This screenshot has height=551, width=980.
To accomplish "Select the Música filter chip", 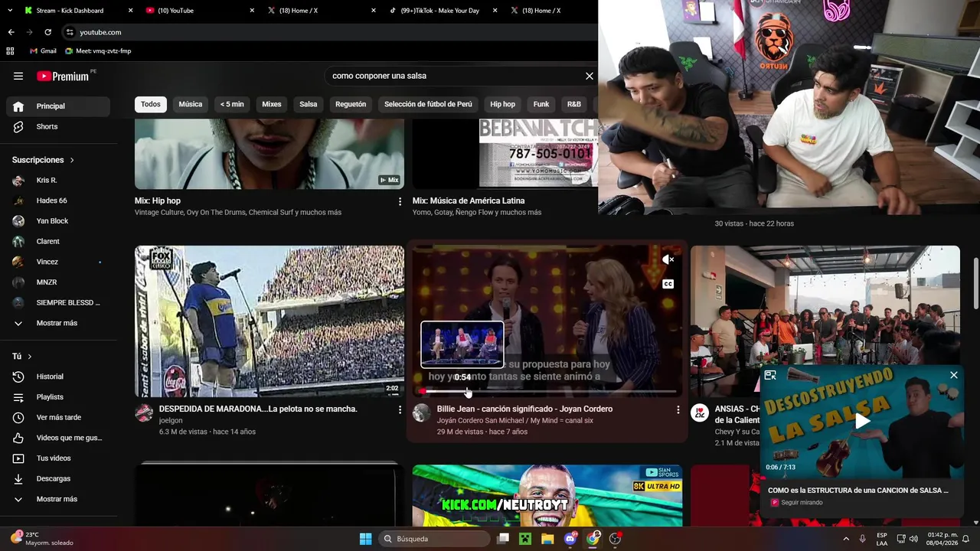I will pos(191,104).
